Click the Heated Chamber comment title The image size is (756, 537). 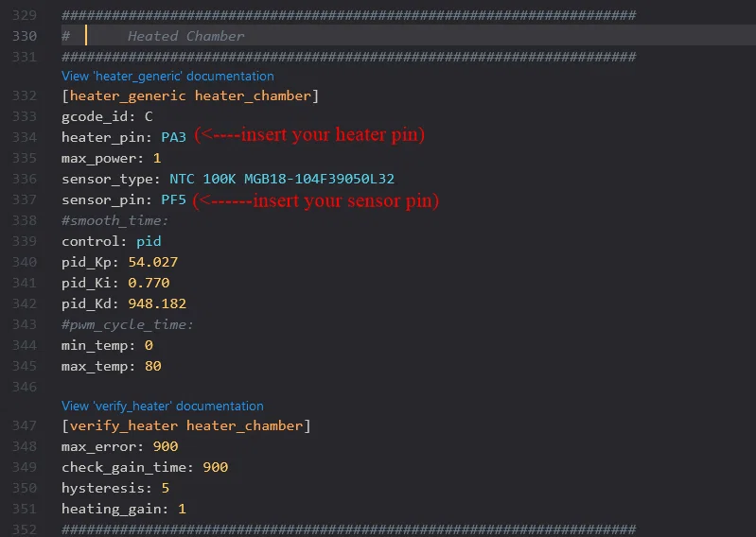coord(186,36)
